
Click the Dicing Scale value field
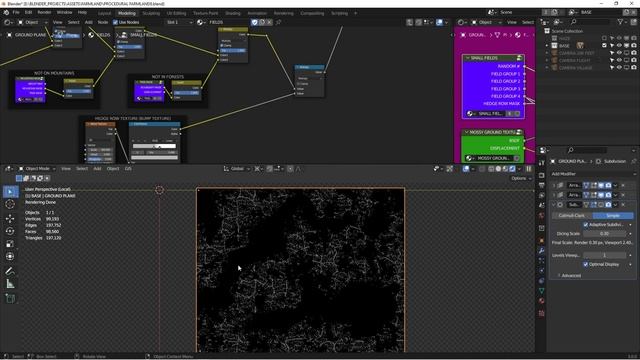604,233
